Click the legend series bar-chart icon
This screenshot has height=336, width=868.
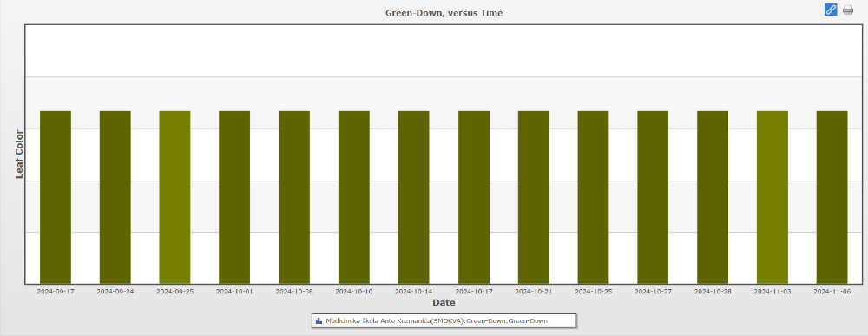click(319, 320)
